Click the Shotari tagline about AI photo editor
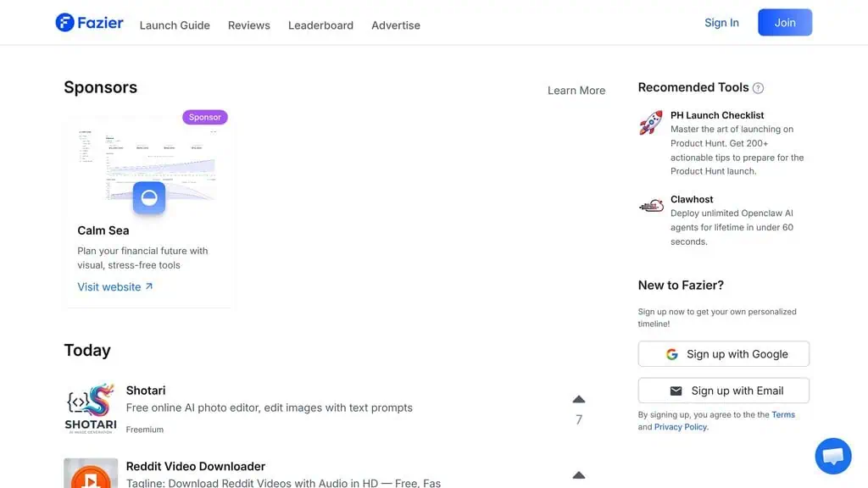This screenshot has height=488, width=868. (x=269, y=408)
